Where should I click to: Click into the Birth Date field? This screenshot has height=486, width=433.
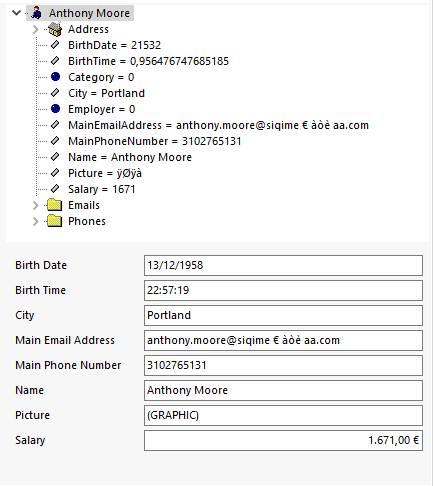click(x=283, y=265)
